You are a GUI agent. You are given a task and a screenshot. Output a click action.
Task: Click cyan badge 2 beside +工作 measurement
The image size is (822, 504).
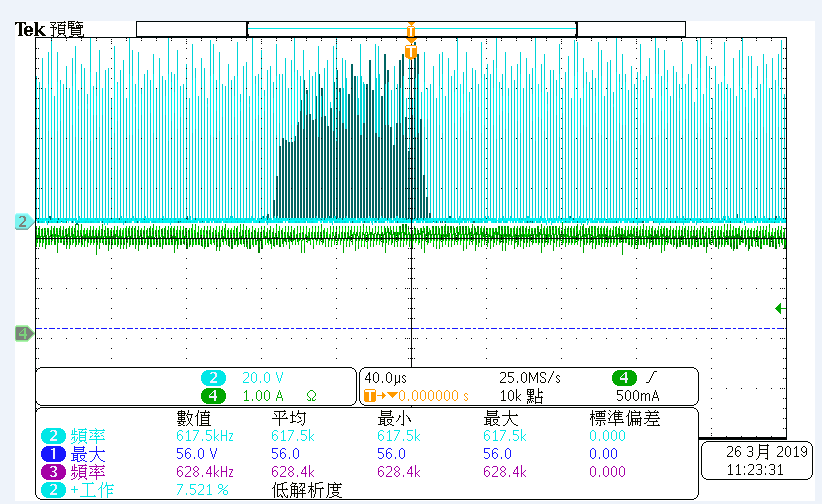tap(53, 490)
